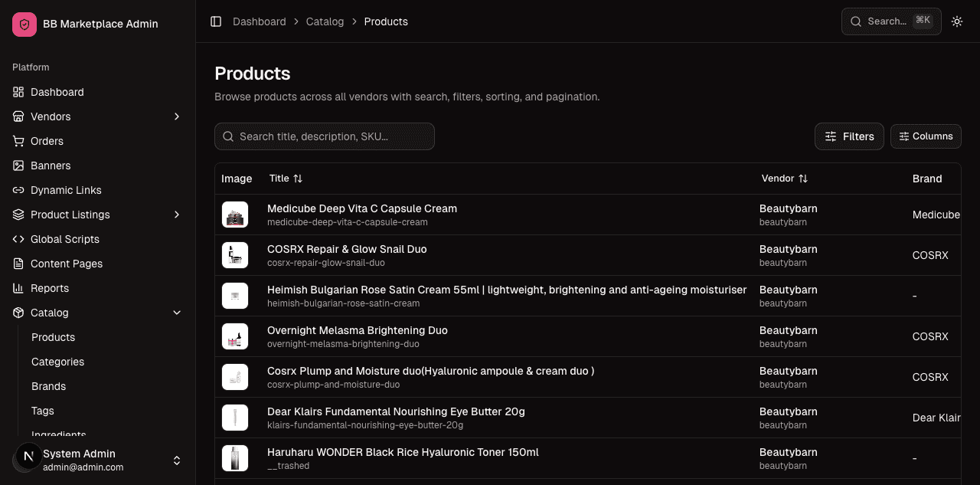Open the Filters button
The height and width of the screenshot is (485, 980).
[849, 136]
